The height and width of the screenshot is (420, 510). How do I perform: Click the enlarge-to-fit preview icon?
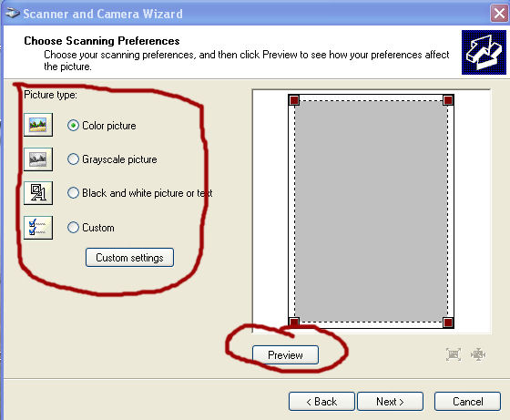tap(454, 354)
